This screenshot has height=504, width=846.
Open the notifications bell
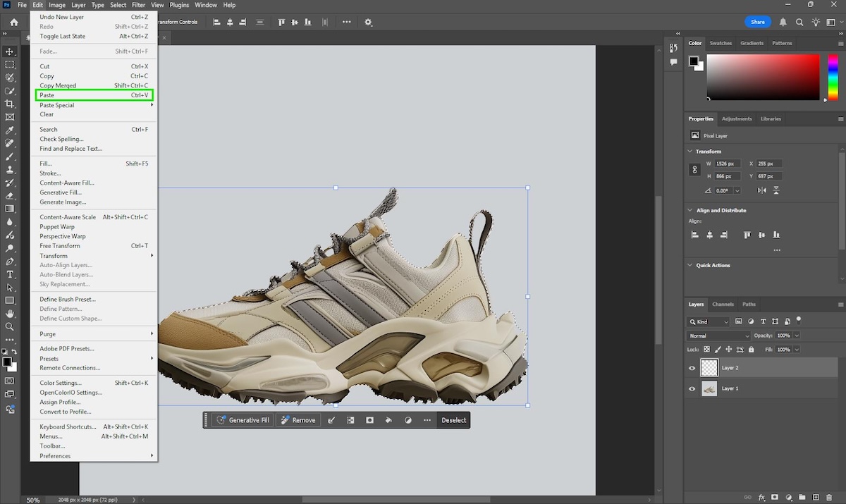click(x=783, y=23)
